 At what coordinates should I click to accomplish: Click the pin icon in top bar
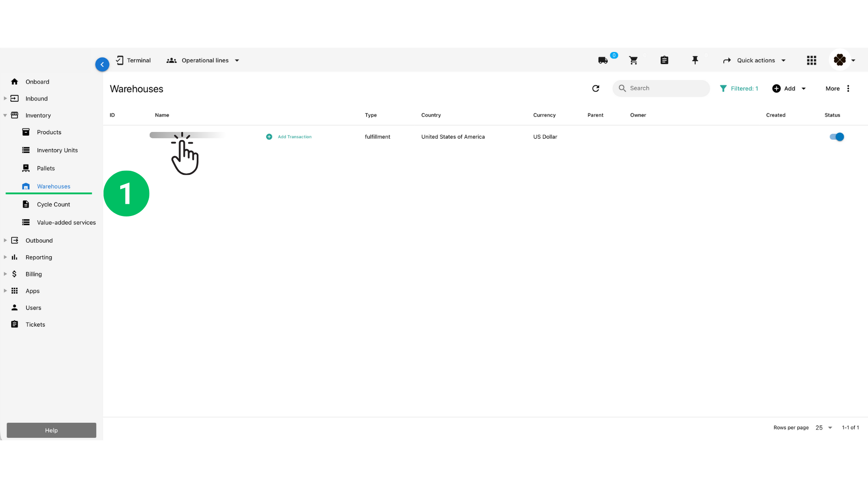pos(695,60)
